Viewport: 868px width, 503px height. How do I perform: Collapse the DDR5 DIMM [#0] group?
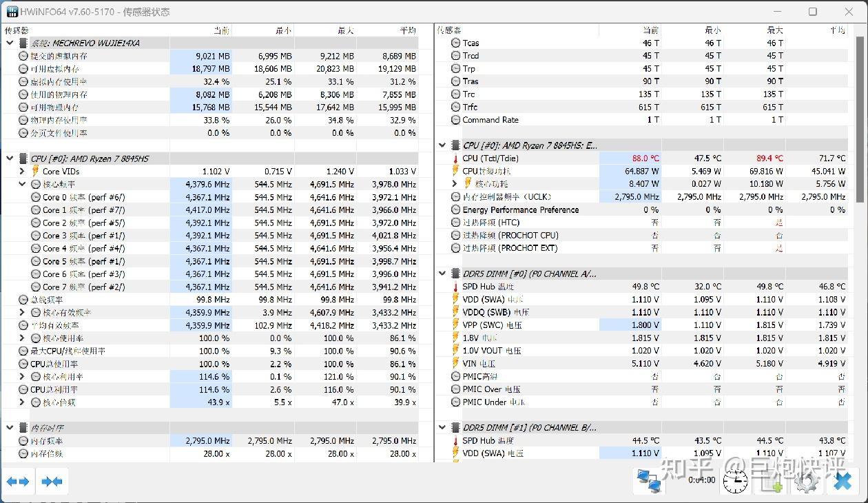(442, 274)
